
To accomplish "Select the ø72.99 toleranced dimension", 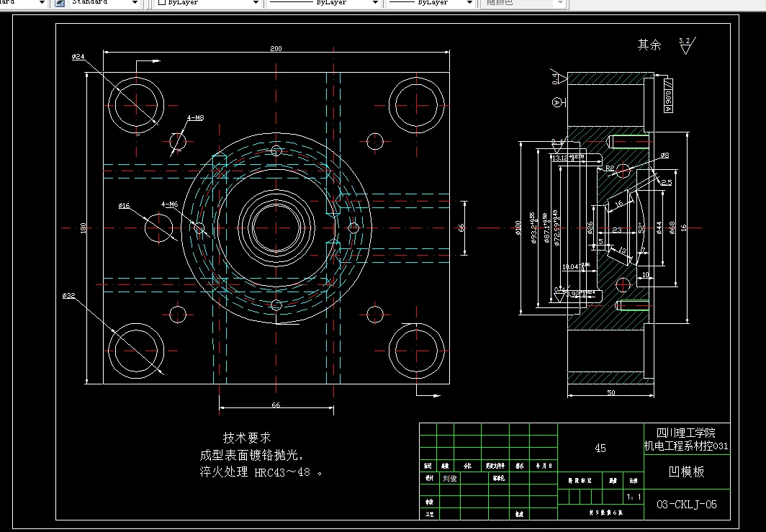I will [x=557, y=227].
